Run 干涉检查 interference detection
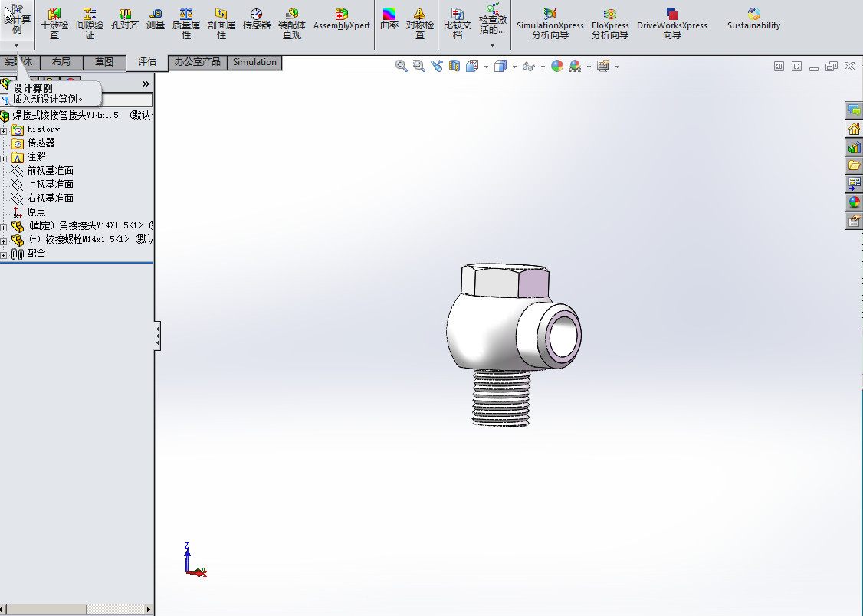 tap(54, 24)
